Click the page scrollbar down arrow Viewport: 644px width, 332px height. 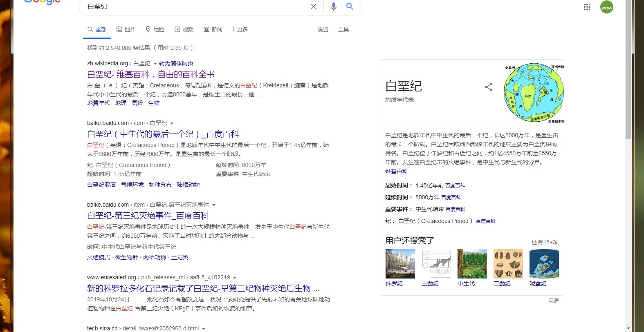[628, 328]
